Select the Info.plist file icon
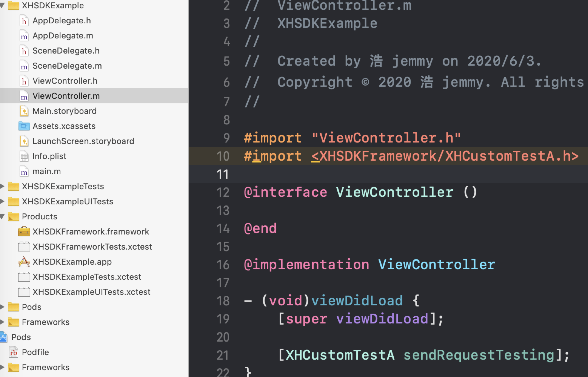588x377 pixels. click(x=24, y=156)
